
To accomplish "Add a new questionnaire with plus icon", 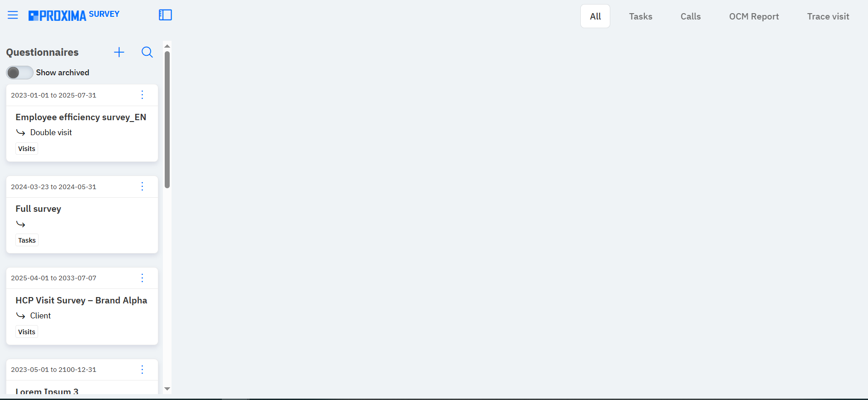I will [x=119, y=52].
